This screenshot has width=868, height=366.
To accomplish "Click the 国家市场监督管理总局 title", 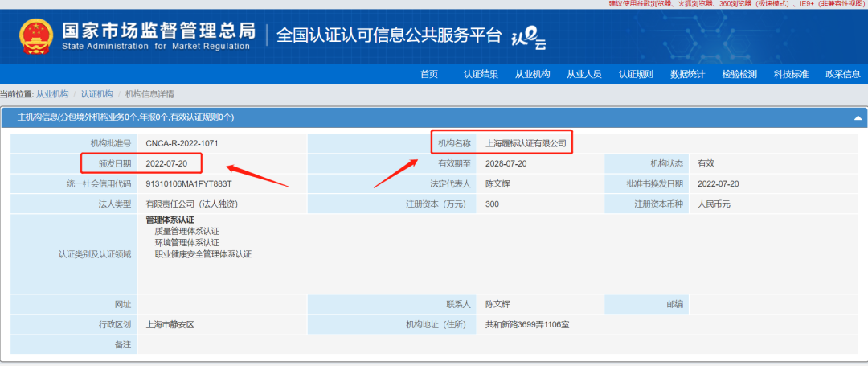I will [x=158, y=31].
